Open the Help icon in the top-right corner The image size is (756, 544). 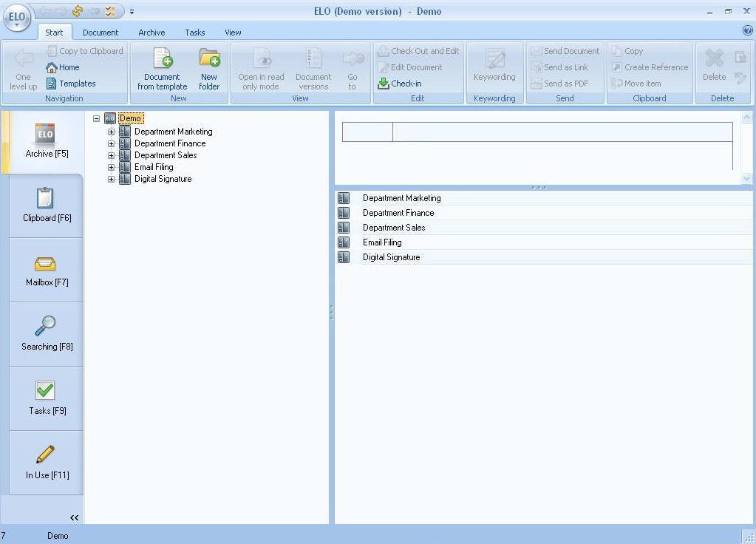pyautogui.click(x=746, y=32)
